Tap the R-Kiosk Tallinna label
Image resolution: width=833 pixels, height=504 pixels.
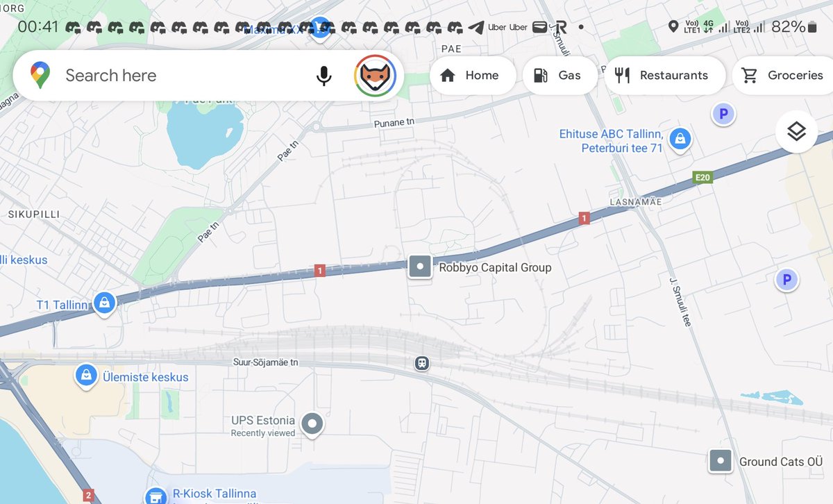click(x=215, y=494)
